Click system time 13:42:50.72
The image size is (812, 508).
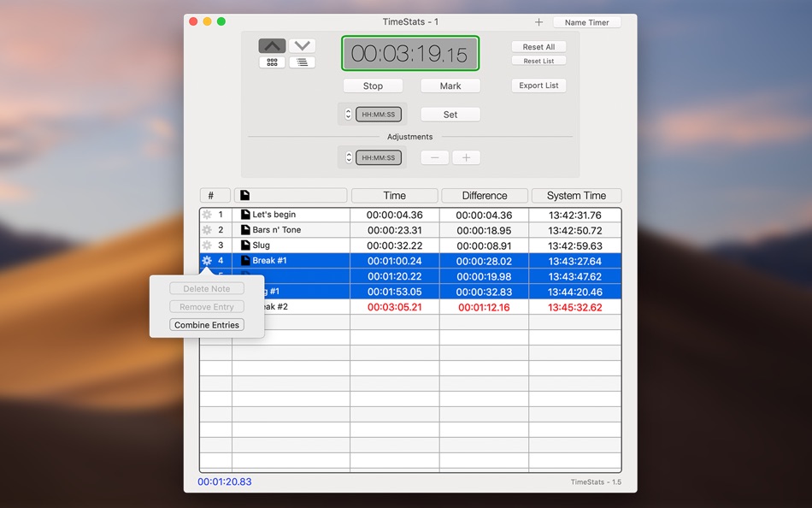coord(575,230)
